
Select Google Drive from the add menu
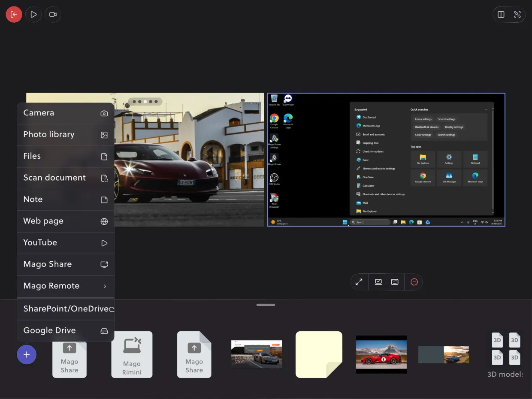point(66,331)
